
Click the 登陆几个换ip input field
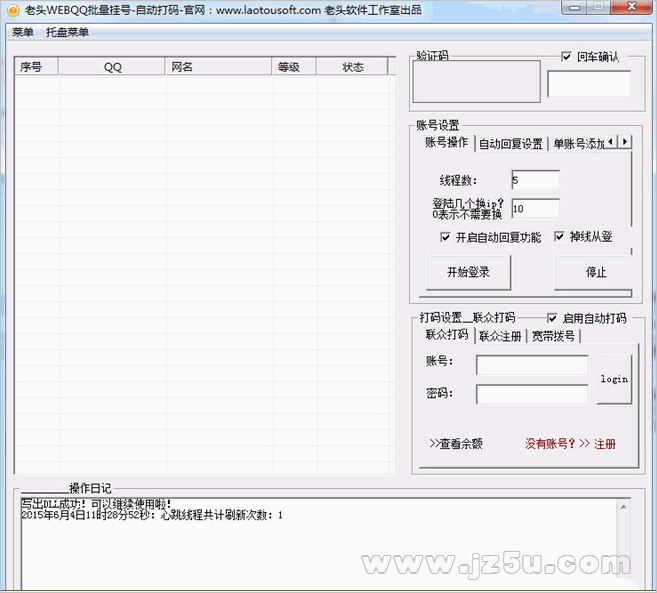click(535, 208)
